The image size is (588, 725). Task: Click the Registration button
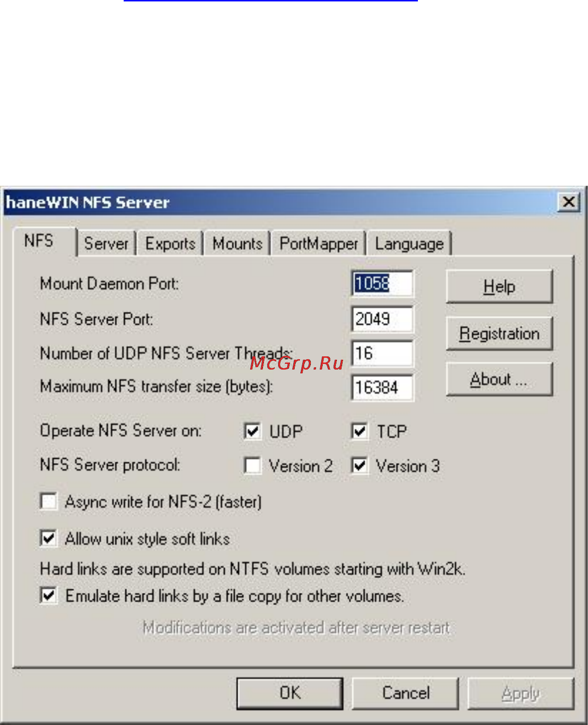499,334
